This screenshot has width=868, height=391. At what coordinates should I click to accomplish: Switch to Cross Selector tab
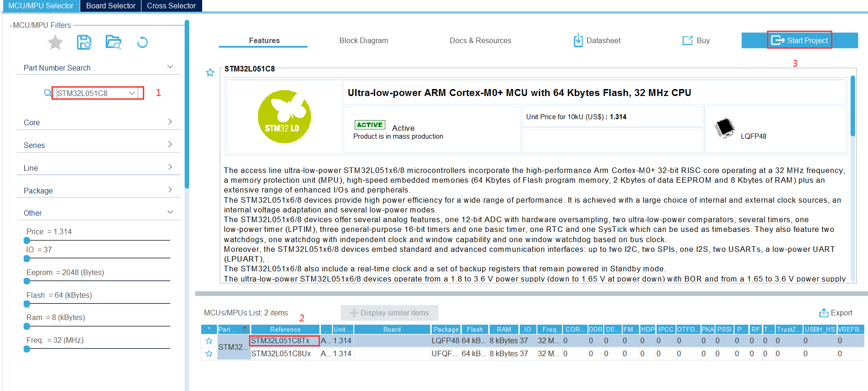coord(172,6)
